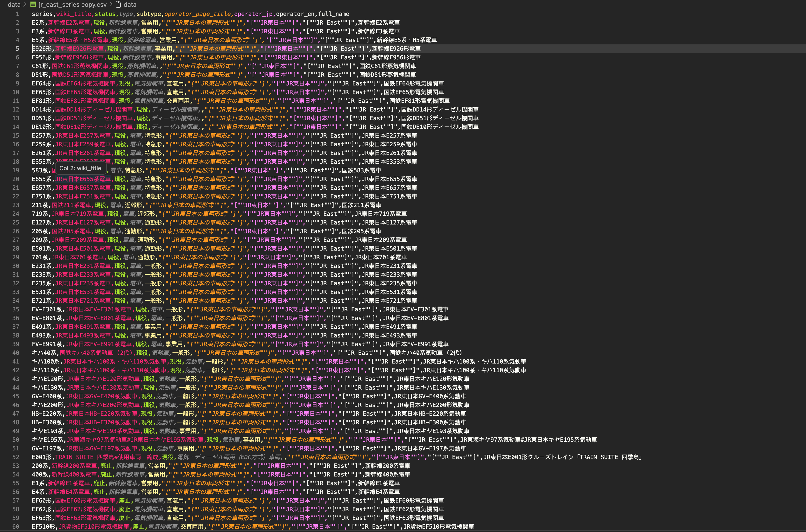Click the chevron after the csv filename breadcrumb

click(111, 4)
